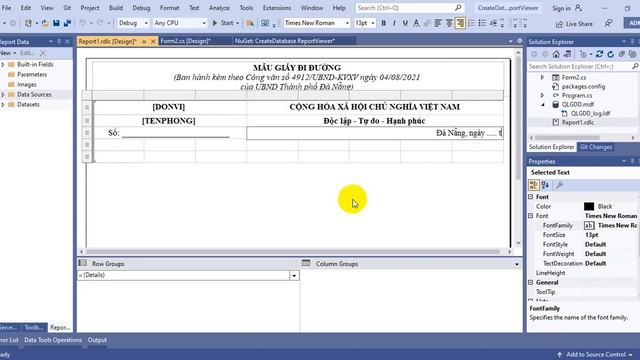Click the Foreground Color 'A' icon
The image size is (640, 360).
[416, 23]
